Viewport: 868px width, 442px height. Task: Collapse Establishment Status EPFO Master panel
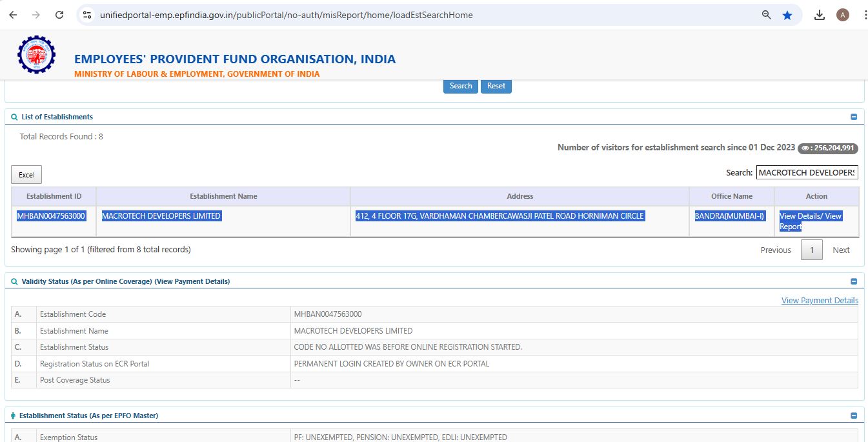click(x=854, y=416)
